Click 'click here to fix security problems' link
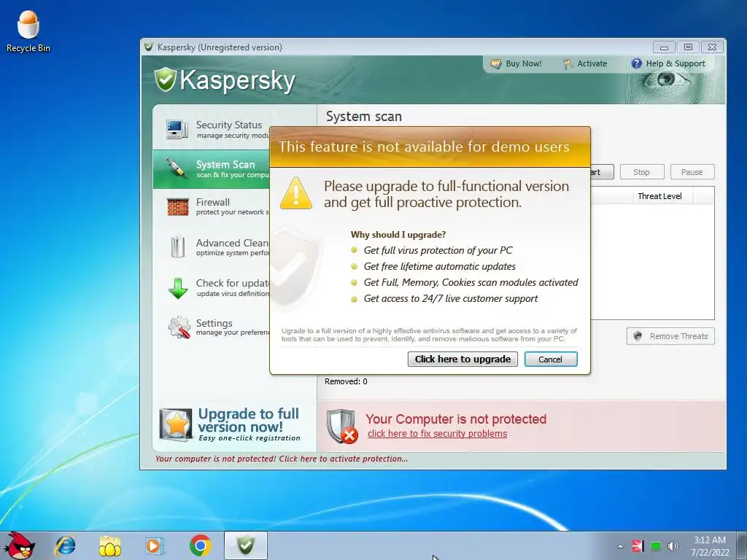Image resolution: width=747 pixels, height=560 pixels. tap(438, 434)
